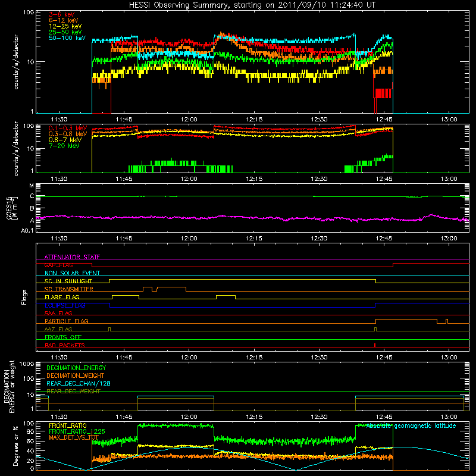Screen dimensions: 476x476
Task: Click the '0.1-0.3 MeV' legend label
Action: point(68,128)
